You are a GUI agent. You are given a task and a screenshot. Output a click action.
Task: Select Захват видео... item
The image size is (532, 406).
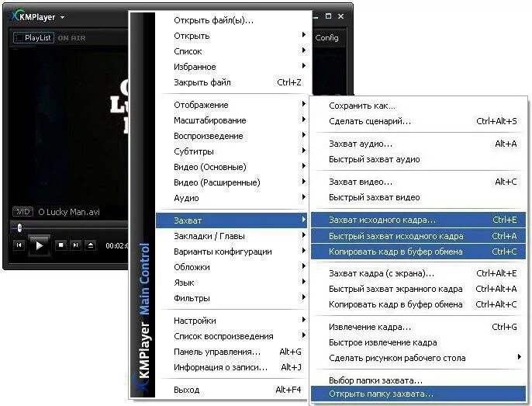click(x=418, y=182)
